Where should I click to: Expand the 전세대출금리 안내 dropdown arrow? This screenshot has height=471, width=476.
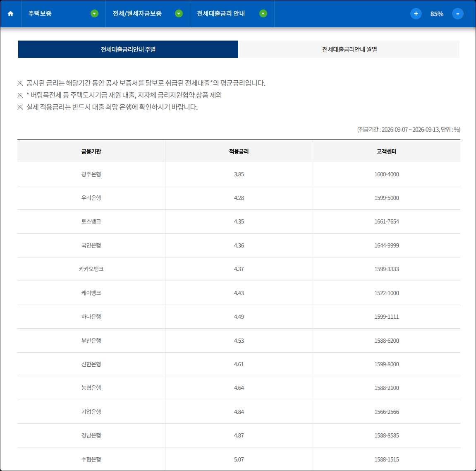(263, 14)
